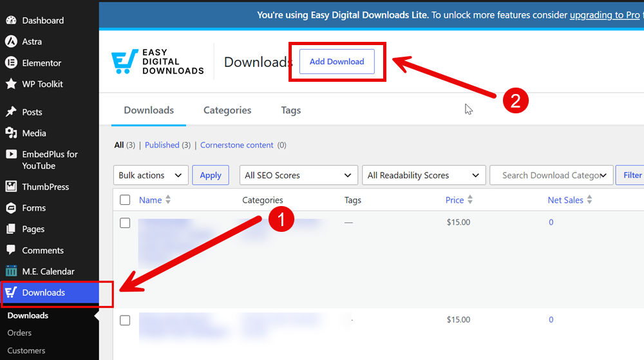Switch to the Tags tab
The width and height of the screenshot is (644, 360).
coord(291,110)
